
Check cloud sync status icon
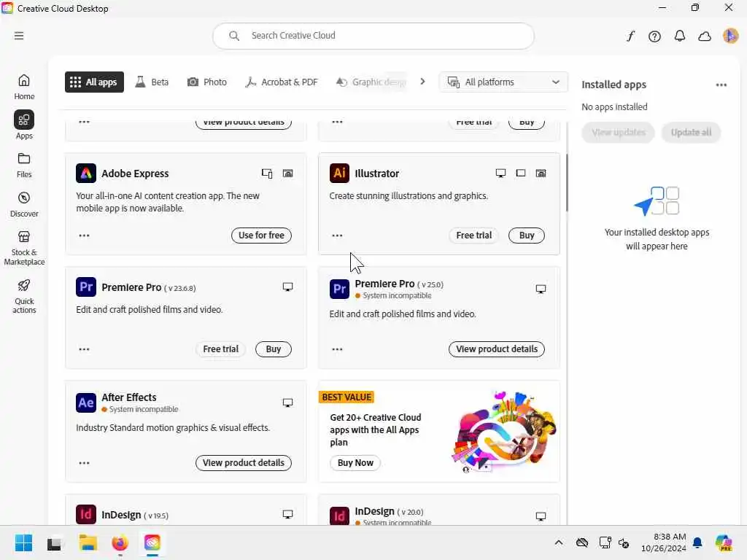[705, 36]
